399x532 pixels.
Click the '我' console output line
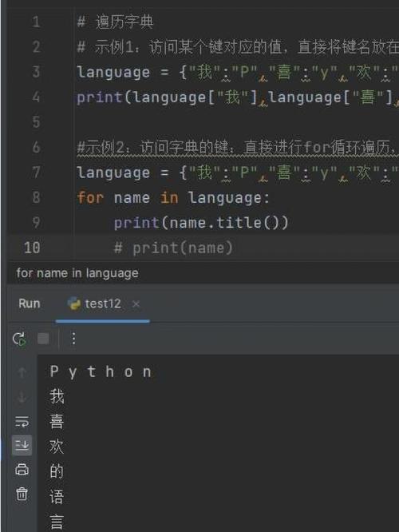point(57,396)
